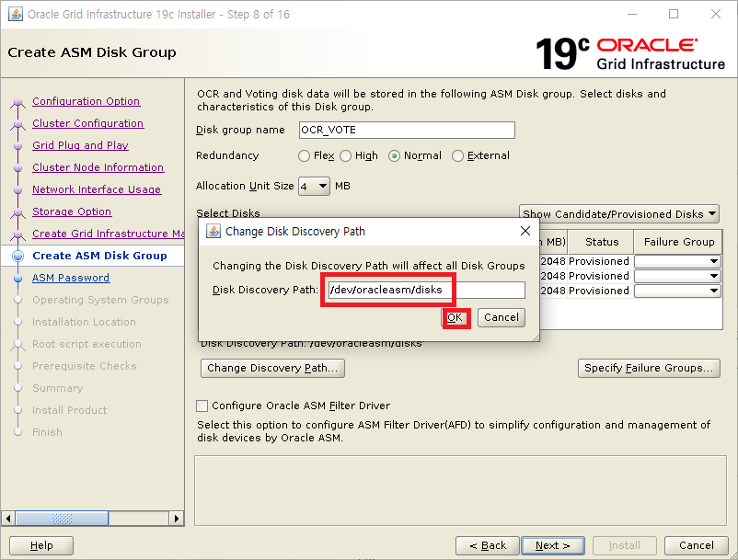Click second row Provisioned status cell
The height and width of the screenshot is (560, 738).
coord(599,276)
